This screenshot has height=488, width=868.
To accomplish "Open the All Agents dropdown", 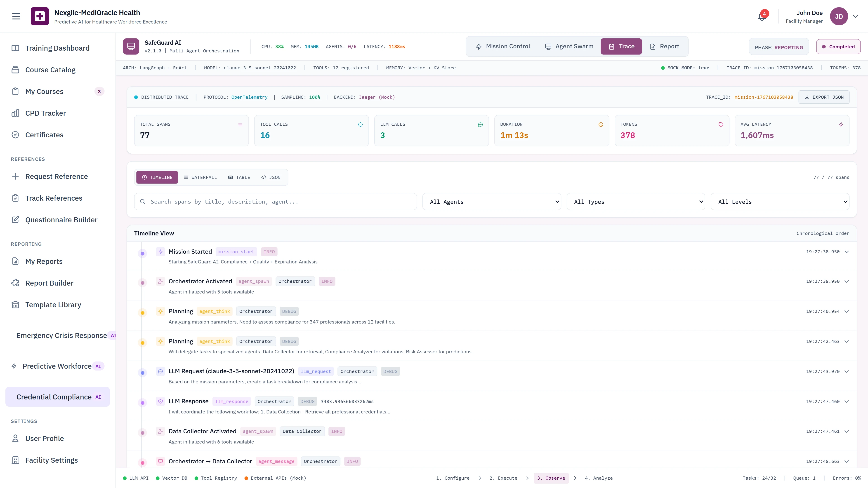I will (x=492, y=201).
